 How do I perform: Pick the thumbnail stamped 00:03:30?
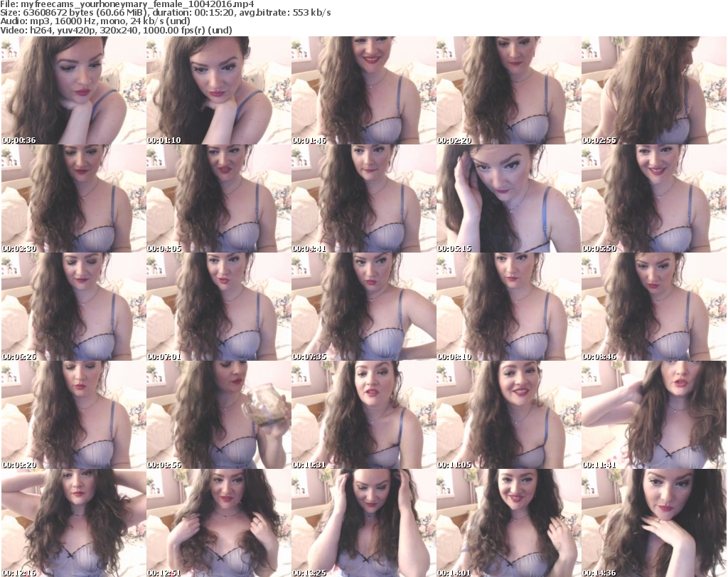73,198
